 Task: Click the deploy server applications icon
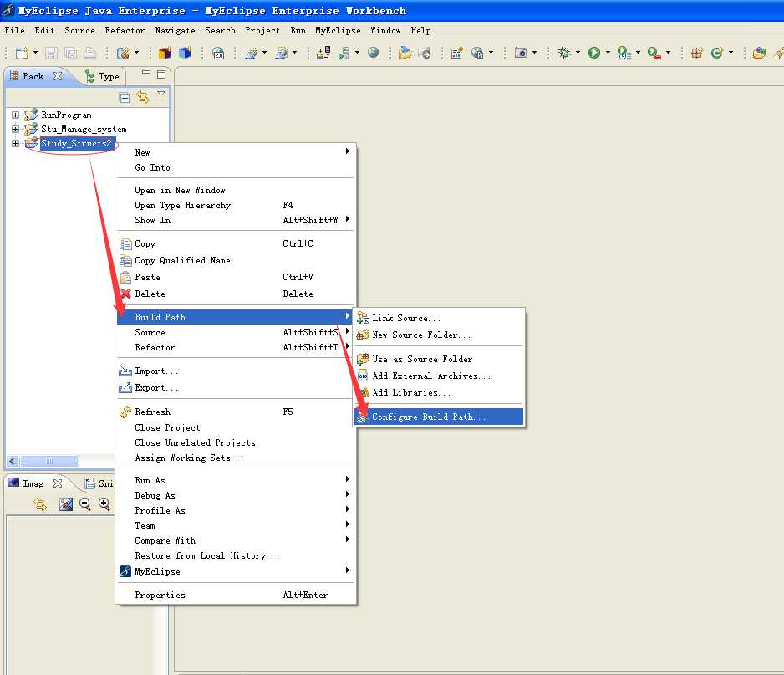point(323,53)
